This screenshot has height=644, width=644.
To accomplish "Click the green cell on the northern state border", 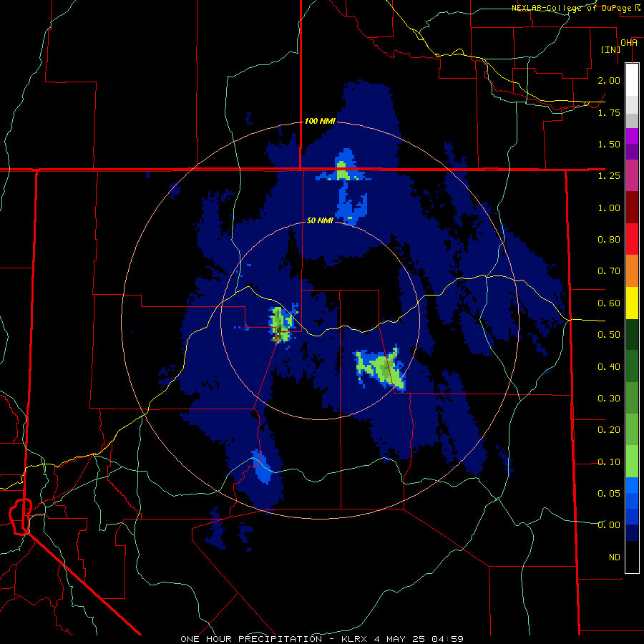I will 342,170.
